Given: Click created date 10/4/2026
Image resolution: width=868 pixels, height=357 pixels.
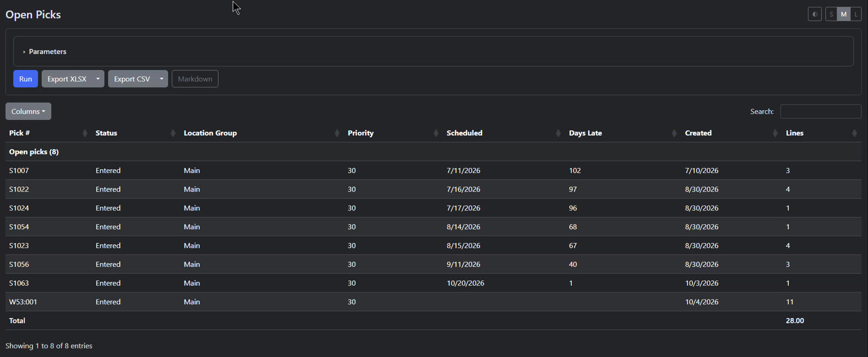Looking at the screenshot, I should coord(701,302).
